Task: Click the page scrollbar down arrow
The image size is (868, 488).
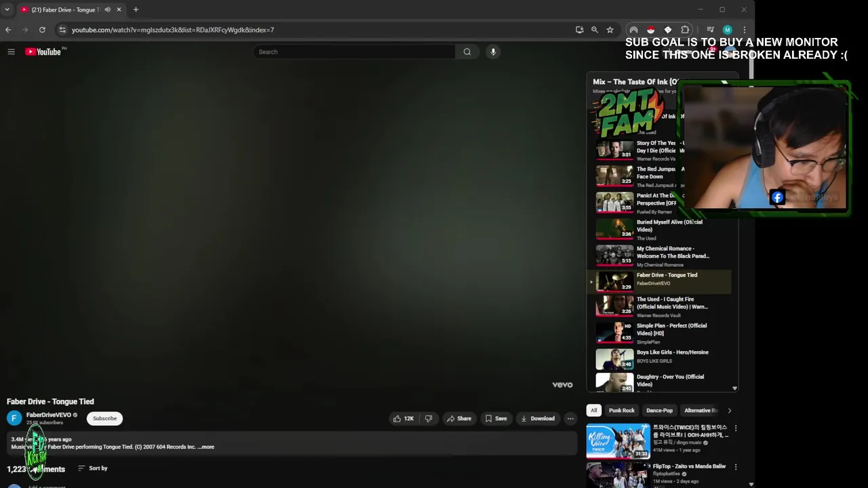Action: point(751,485)
